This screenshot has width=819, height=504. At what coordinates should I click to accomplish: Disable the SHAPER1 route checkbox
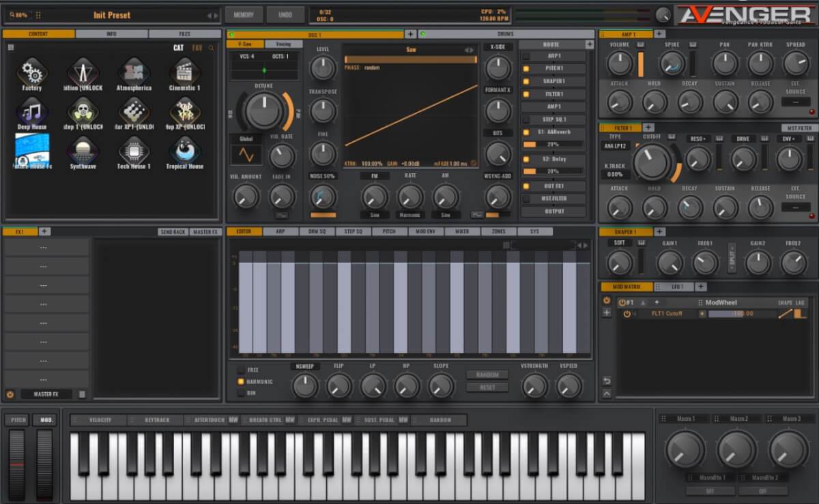click(x=526, y=81)
